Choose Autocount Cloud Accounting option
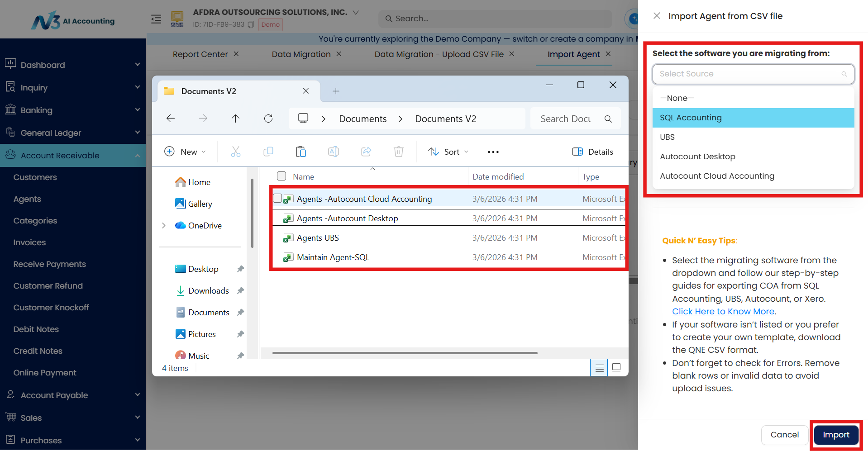This screenshot has width=868, height=451. tap(753, 176)
